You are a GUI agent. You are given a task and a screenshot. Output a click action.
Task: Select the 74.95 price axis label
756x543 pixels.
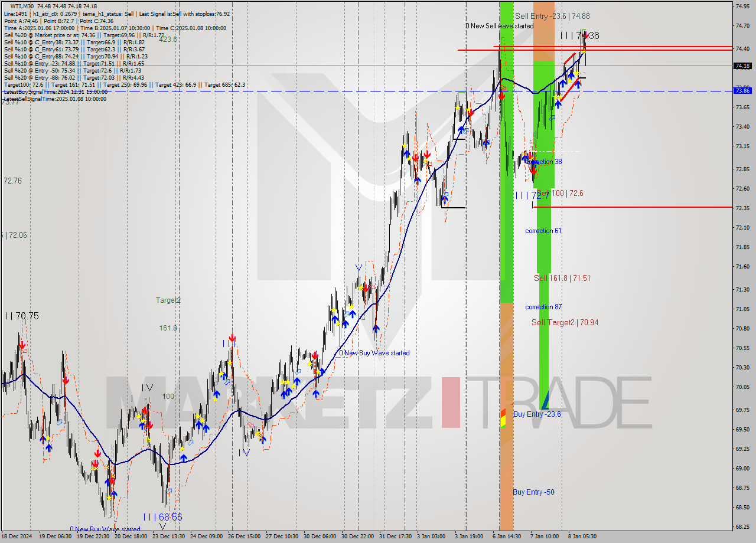click(x=742, y=6)
